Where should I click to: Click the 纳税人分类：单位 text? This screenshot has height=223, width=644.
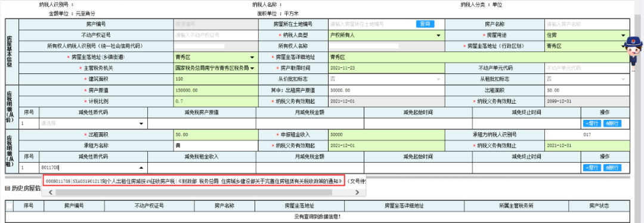(481, 5)
